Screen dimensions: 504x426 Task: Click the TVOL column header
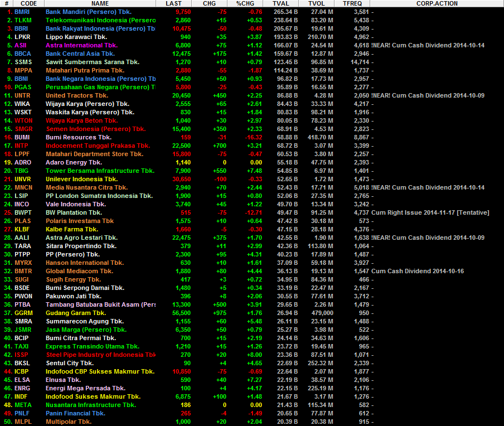316,3
